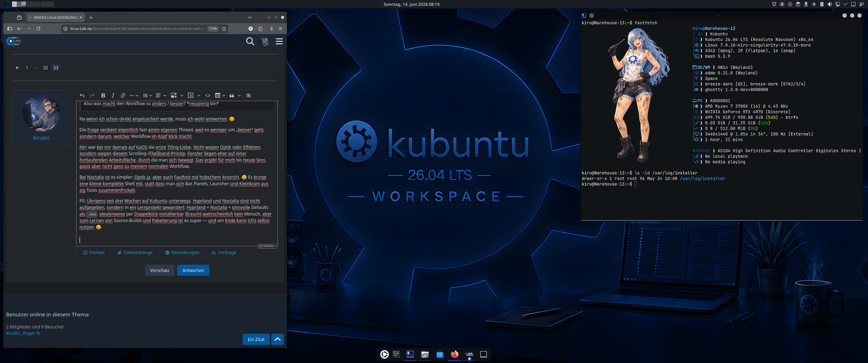Click the Vorschau button
868x363 pixels.
point(160,270)
